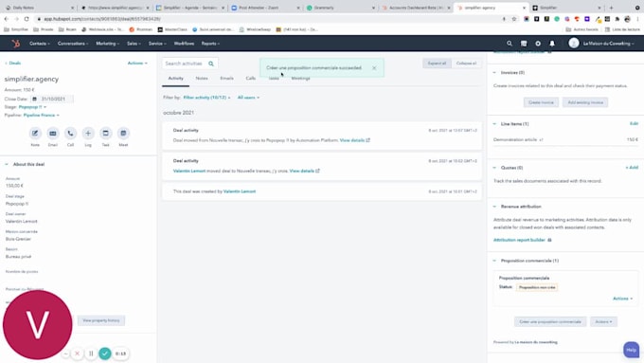Switch to the Emails tab
This screenshot has height=363, width=644.
tap(226, 78)
